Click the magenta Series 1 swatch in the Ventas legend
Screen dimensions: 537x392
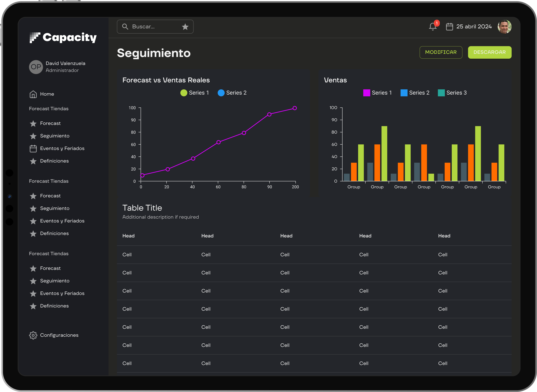tap(366, 93)
